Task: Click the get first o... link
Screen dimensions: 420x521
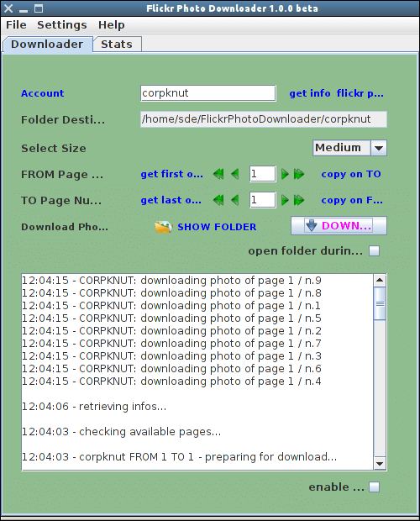Action: (171, 174)
